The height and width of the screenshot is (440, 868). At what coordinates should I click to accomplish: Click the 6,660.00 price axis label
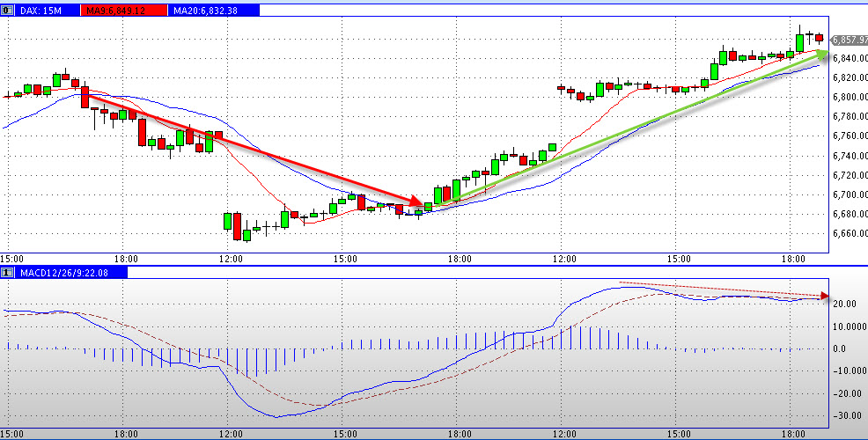click(x=850, y=233)
